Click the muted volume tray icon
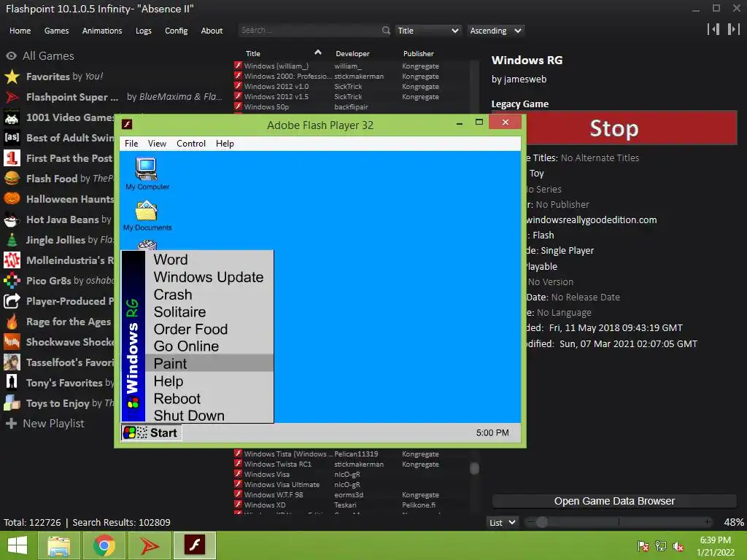 [x=678, y=546]
